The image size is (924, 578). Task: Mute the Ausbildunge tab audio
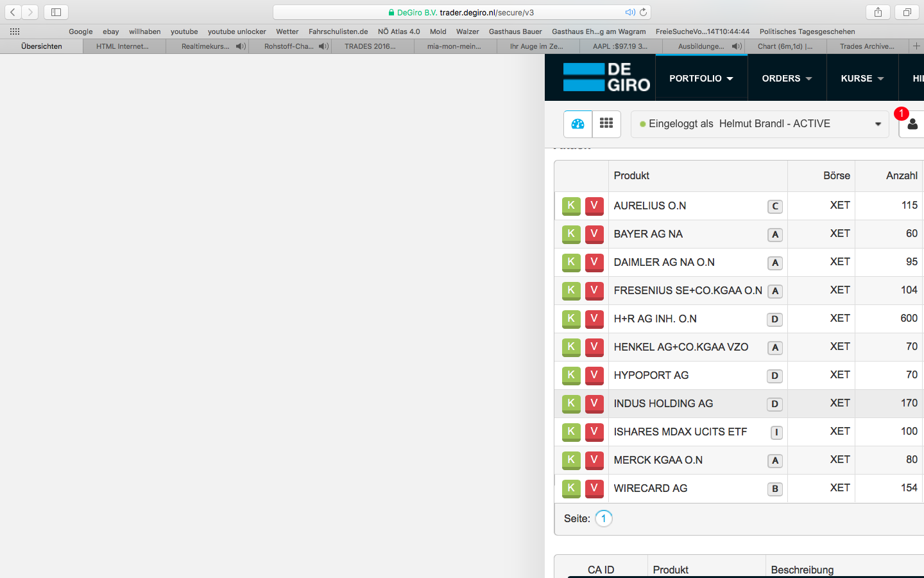click(737, 46)
